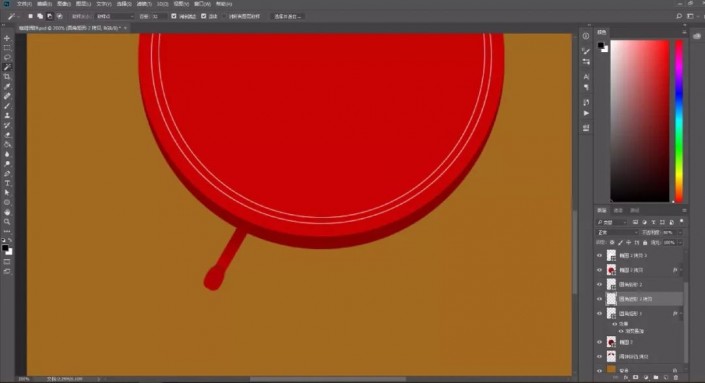Click the Subtract from Selection mode icon
Screen dimensions: 705x383
[x=50, y=16]
